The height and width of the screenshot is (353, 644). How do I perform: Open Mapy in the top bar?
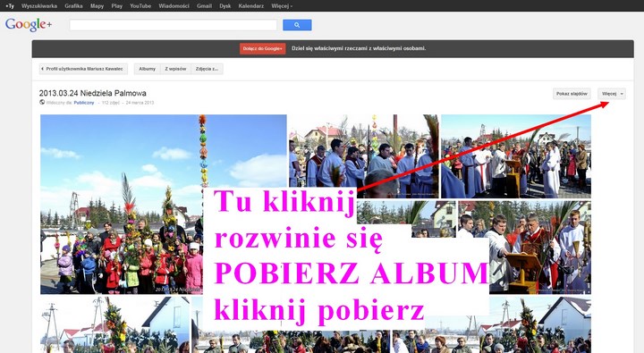pyautogui.click(x=97, y=5)
